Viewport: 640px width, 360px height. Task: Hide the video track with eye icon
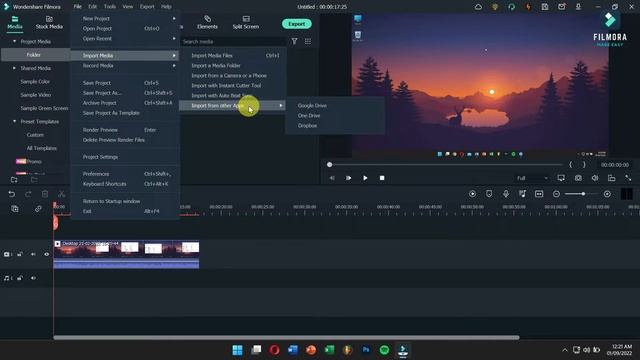[x=47, y=254]
